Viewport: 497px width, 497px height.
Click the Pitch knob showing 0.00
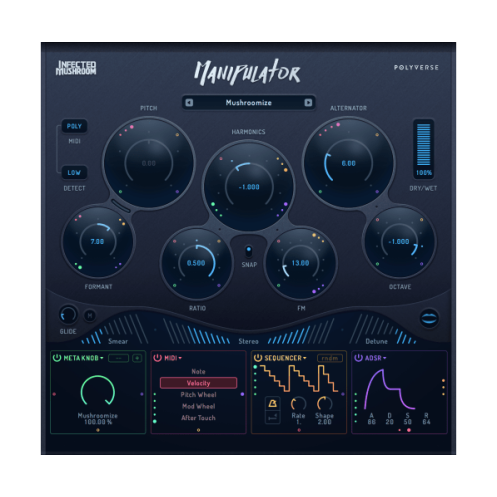coord(149,163)
